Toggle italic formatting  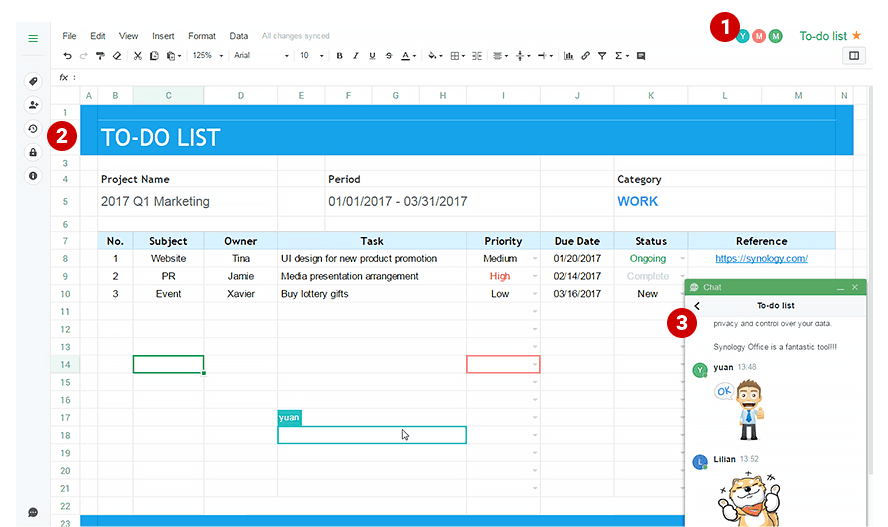356,55
